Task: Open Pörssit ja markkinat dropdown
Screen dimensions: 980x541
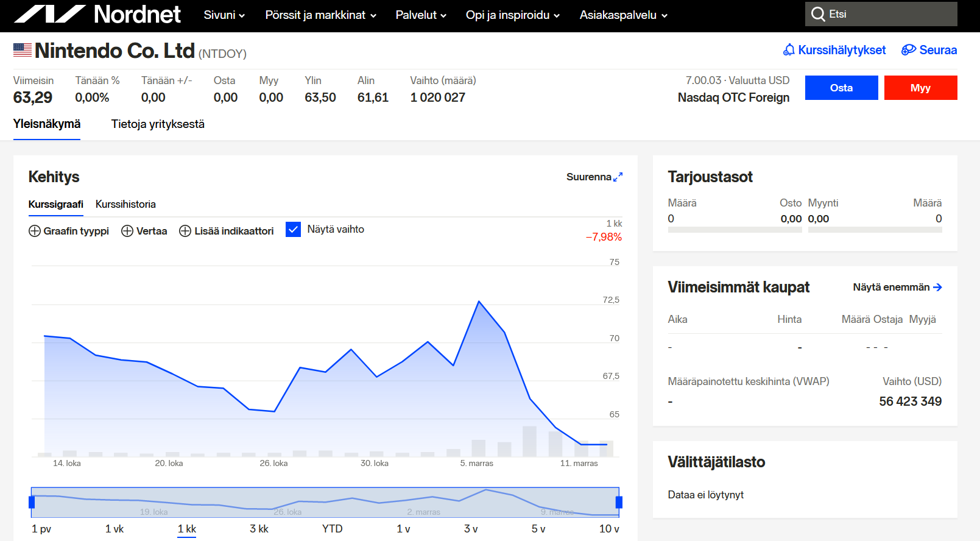Action: tap(320, 15)
